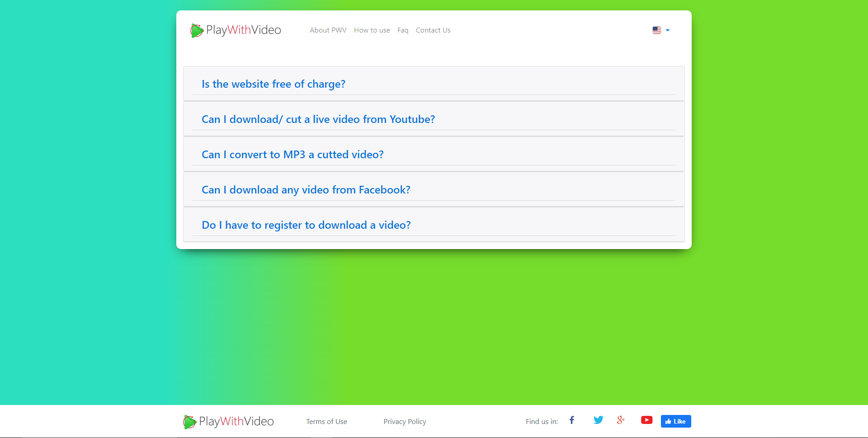Open the Facebook icon in the footer
868x438 pixels.
tap(572, 420)
